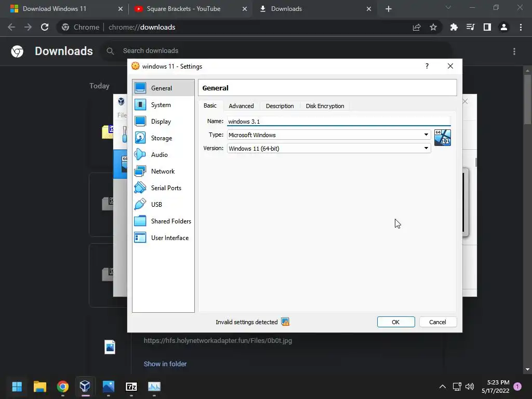The image size is (532, 399).
Task: Open the Shared Folders settings category
Action: pos(163,221)
